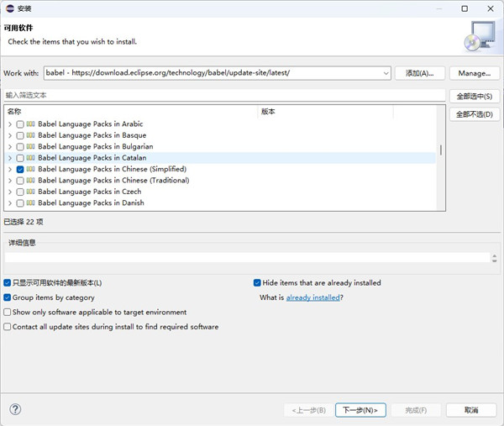This screenshot has height=426, width=504.
Task: Click the category icon beside Catalan language packs
Action: [30, 157]
